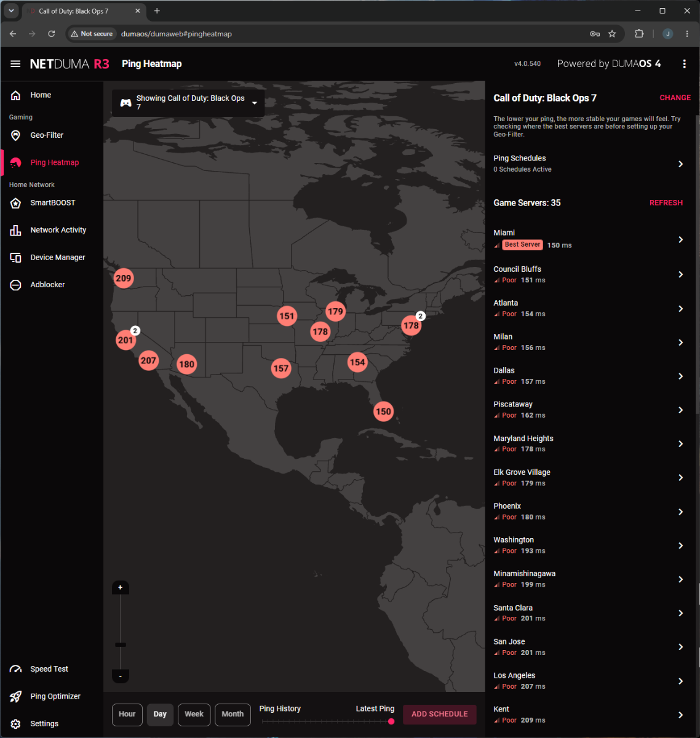
Task: Click ADD SCHEDULE button
Action: point(440,715)
